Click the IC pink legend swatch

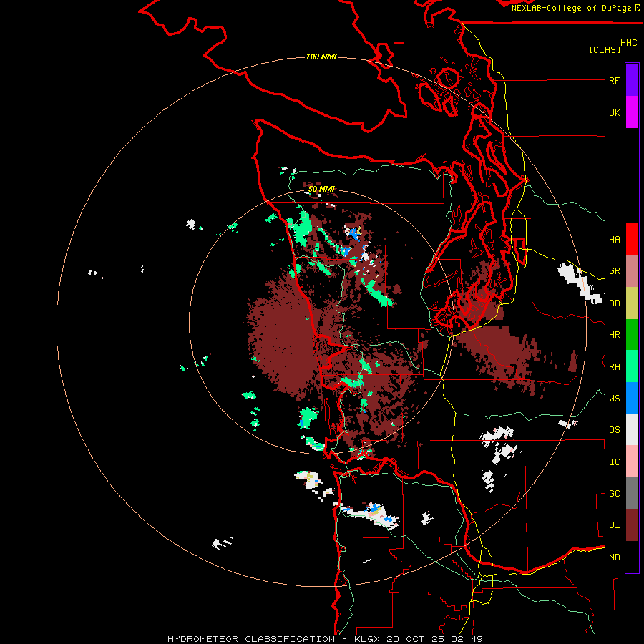(632, 462)
